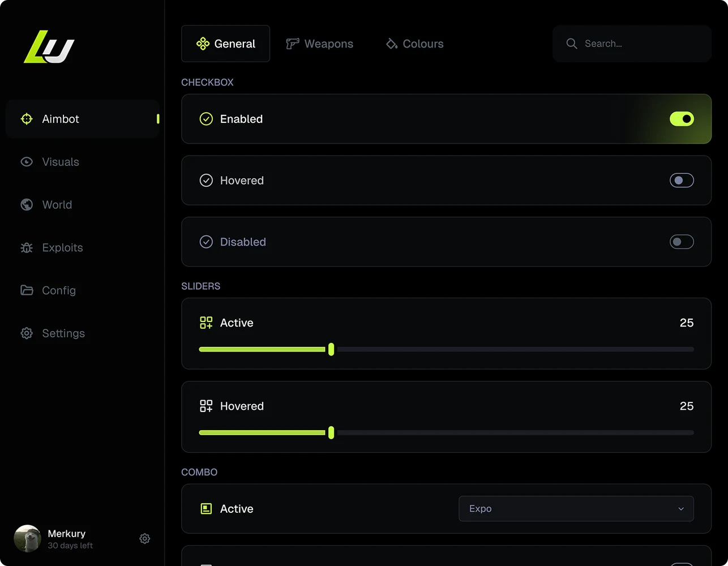This screenshot has width=728, height=566.
Task: Click the Merkury profile avatar
Action: (27, 539)
